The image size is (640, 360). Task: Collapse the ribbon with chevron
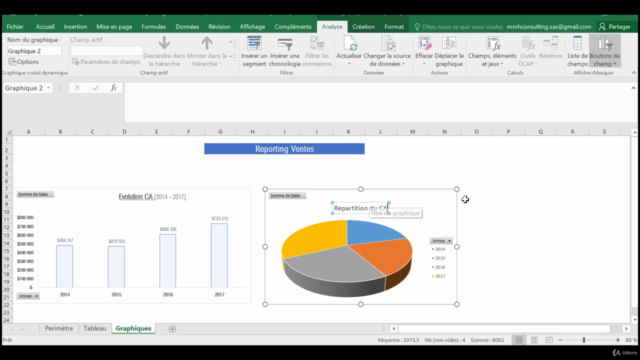coord(634,73)
